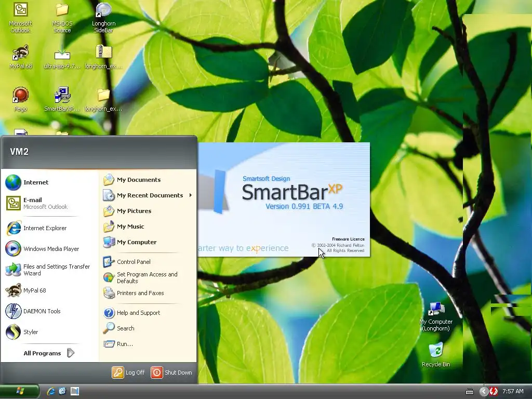Expand hidden system tray icons arrow

484,391
